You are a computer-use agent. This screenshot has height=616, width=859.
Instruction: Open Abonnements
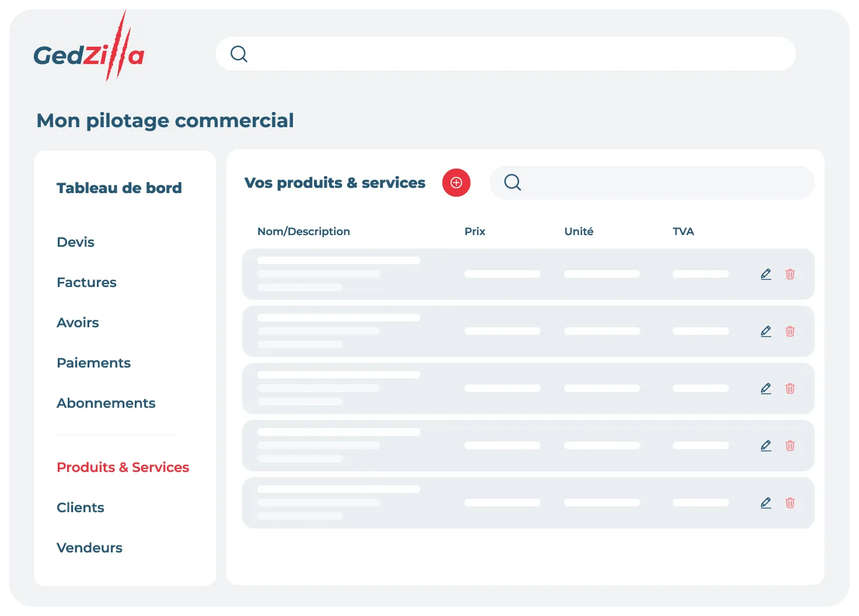click(106, 403)
